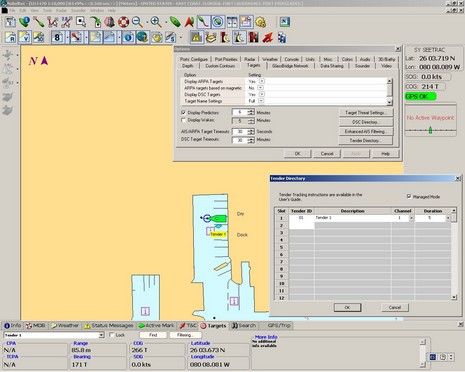This screenshot has height=372, width=465.
Task: Click Cancel in the Options dialog
Action: click(x=327, y=154)
